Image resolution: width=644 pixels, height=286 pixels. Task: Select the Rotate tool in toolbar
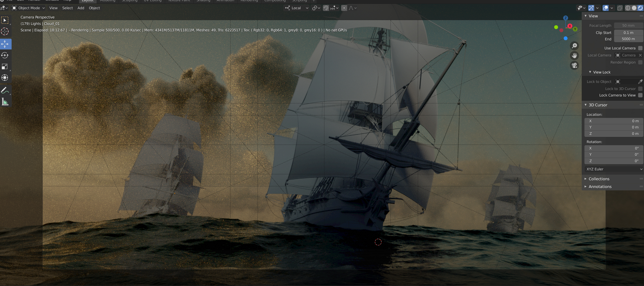pos(5,55)
